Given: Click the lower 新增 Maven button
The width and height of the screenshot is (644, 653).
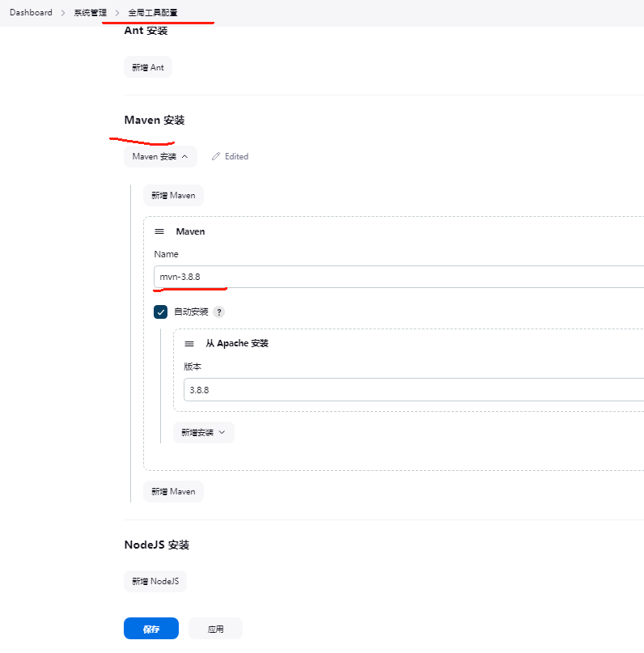Looking at the screenshot, I should tap(173, 491).
